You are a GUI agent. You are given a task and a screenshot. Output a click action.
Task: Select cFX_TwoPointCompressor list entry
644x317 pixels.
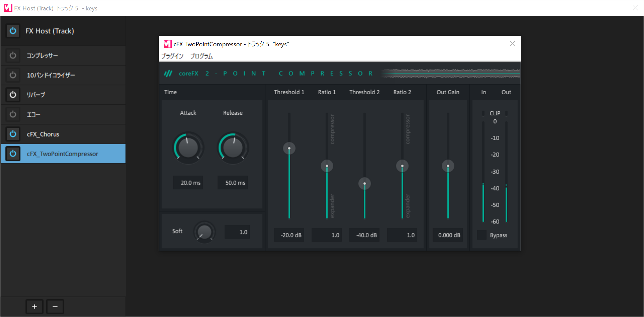[63, 154]
